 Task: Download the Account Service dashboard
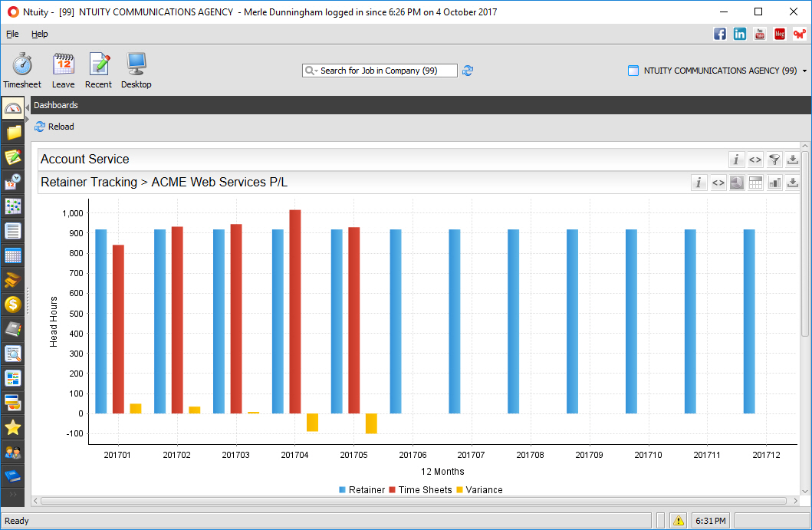tap(792, 160)
